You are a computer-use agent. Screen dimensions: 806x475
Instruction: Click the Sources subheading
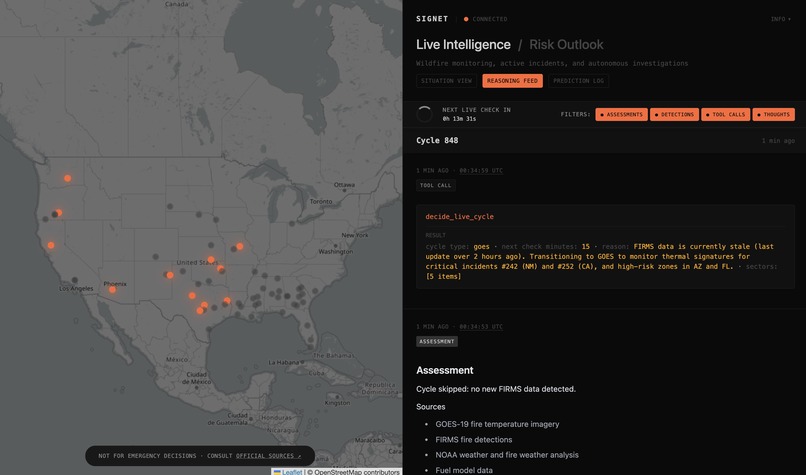point(430,407)
